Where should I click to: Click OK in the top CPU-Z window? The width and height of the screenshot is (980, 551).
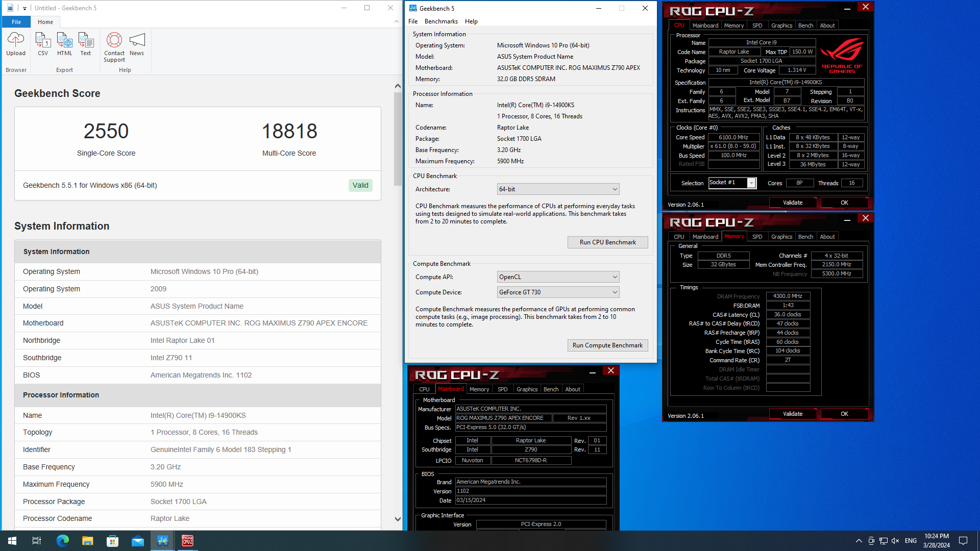pos(844,203)
